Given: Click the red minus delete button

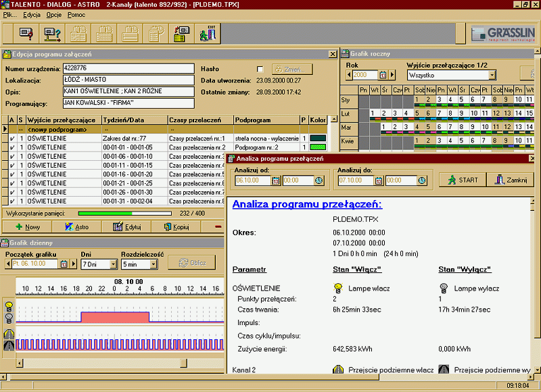Looking at the screenshot, I should pos(218,227).
